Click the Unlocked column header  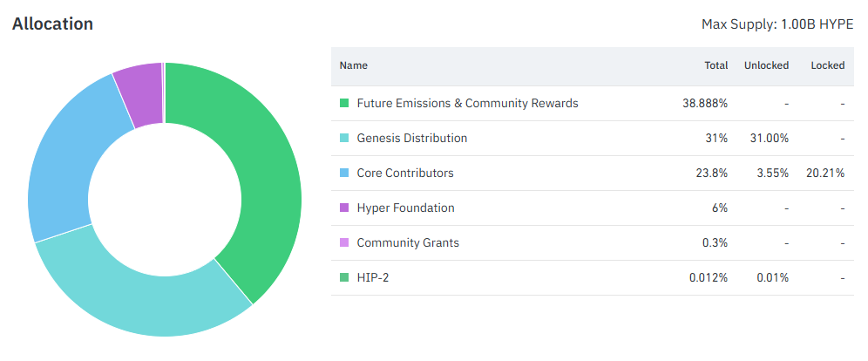coord(766,65)
